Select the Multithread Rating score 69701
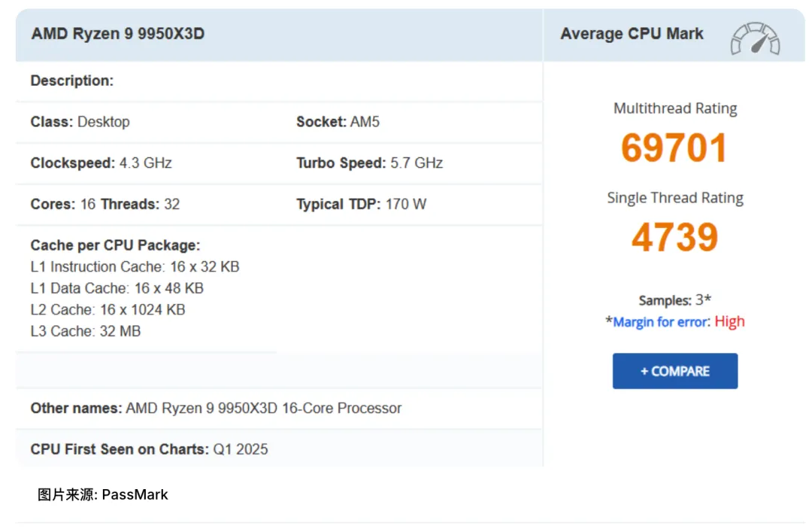The width and height of the screenshot is (812, 532). (x=674, y=147)
